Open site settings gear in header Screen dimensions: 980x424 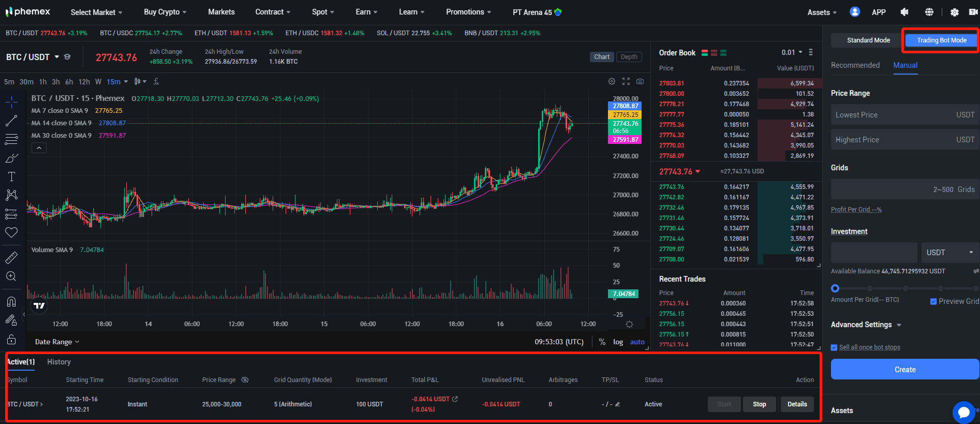click(955, 12)
